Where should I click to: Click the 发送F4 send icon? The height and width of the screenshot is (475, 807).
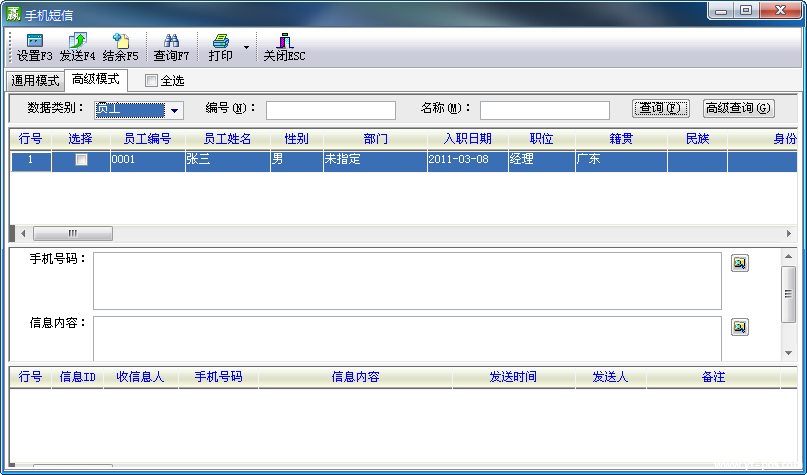point(77,41)
